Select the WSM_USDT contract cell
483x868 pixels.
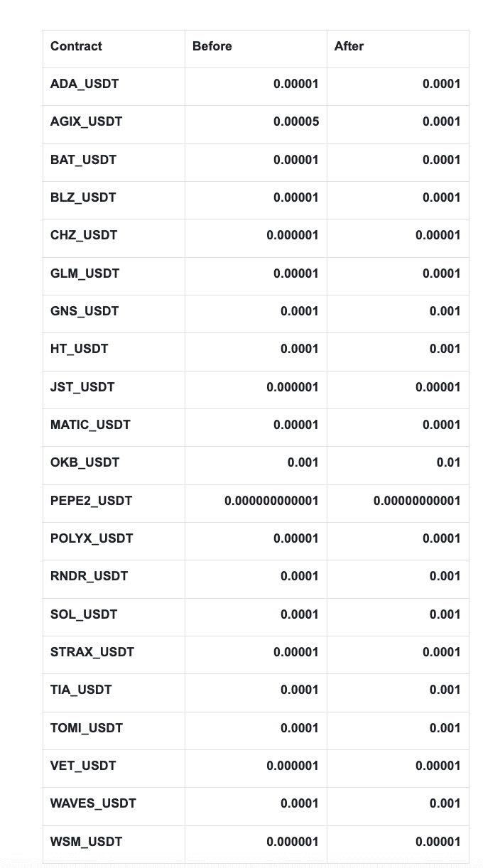(86, 842)
